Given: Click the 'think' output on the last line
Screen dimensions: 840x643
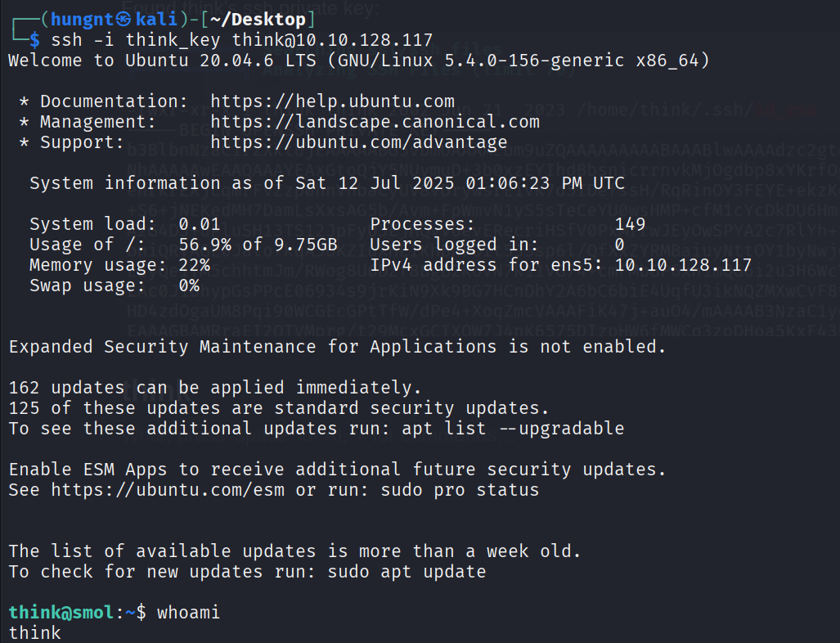Looking at the screenshot, I should (34, 632).
